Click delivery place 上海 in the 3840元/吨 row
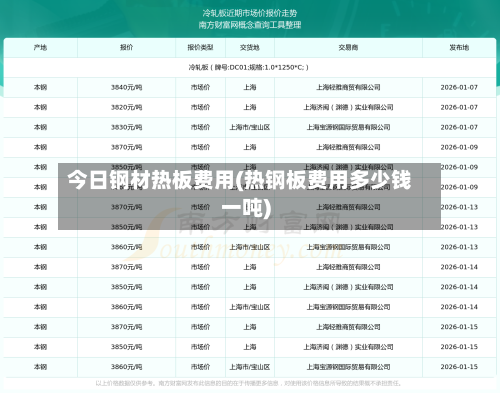The width and height of the screenshot is (500, 393). click(x=250, y=87)
